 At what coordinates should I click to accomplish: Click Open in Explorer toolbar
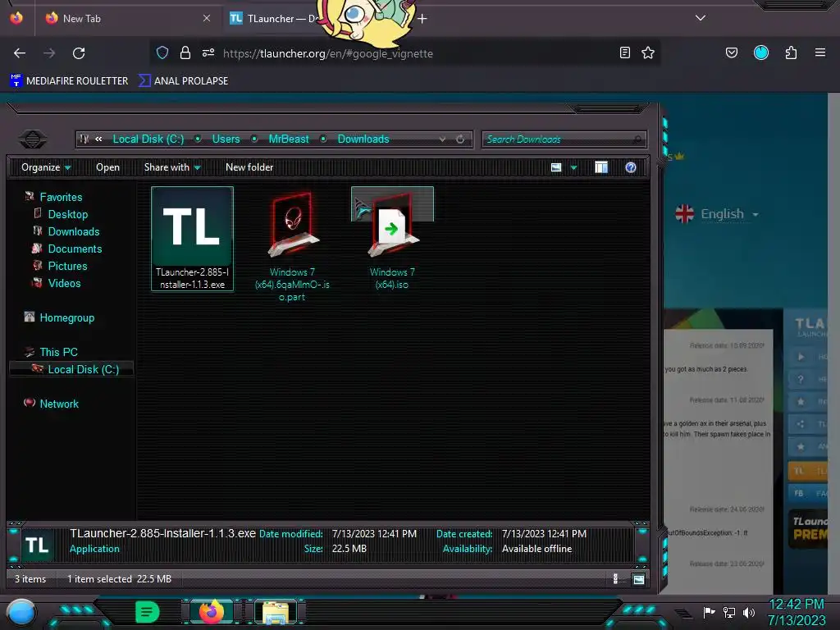[107, 167]
